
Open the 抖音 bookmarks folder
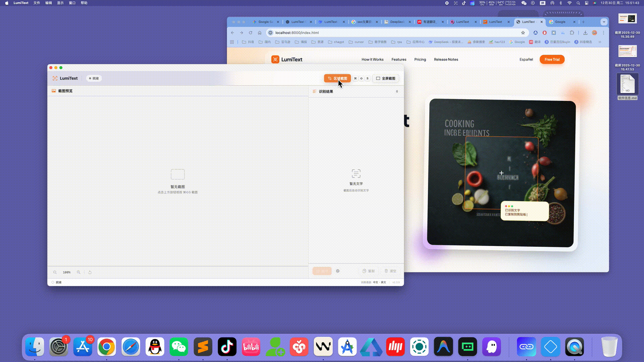point(248,42)
